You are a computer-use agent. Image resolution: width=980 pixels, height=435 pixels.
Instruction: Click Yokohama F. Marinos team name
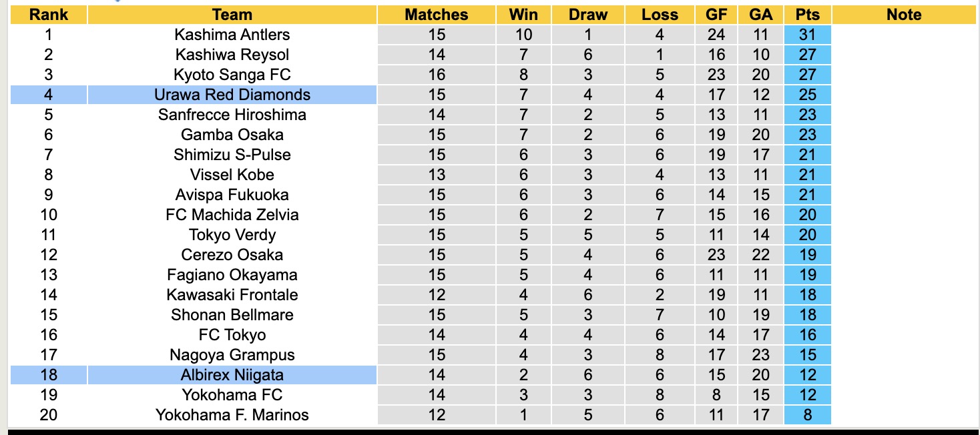tap(232, 415)
